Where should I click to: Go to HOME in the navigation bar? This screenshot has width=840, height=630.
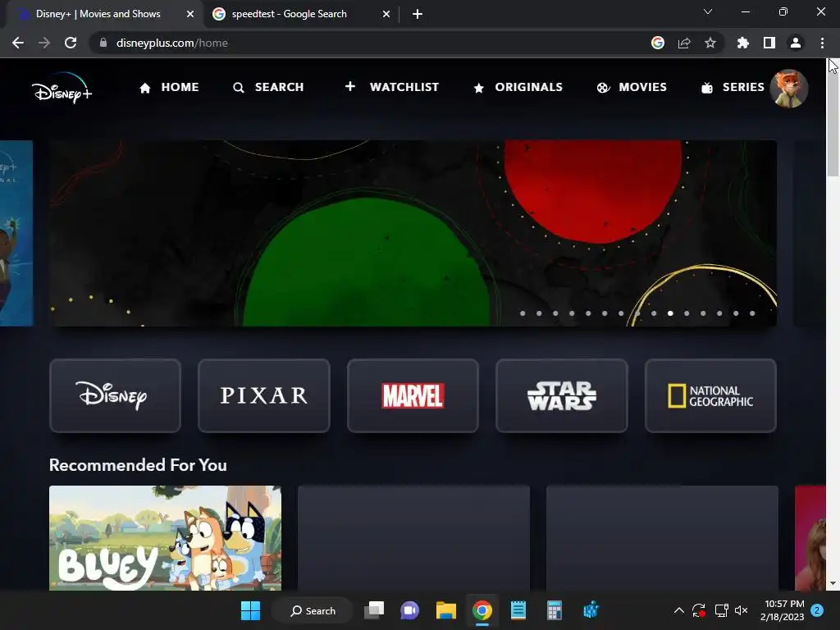point(169,87)
